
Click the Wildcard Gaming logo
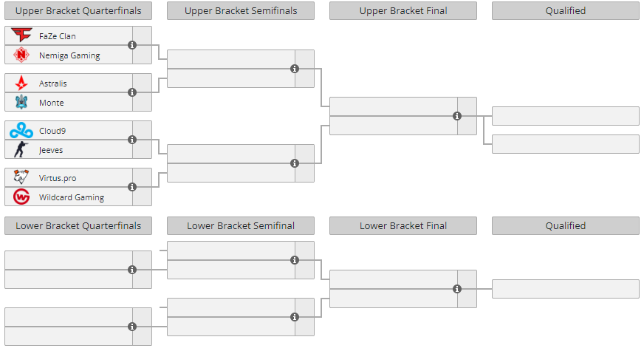[x=21, y=197]
